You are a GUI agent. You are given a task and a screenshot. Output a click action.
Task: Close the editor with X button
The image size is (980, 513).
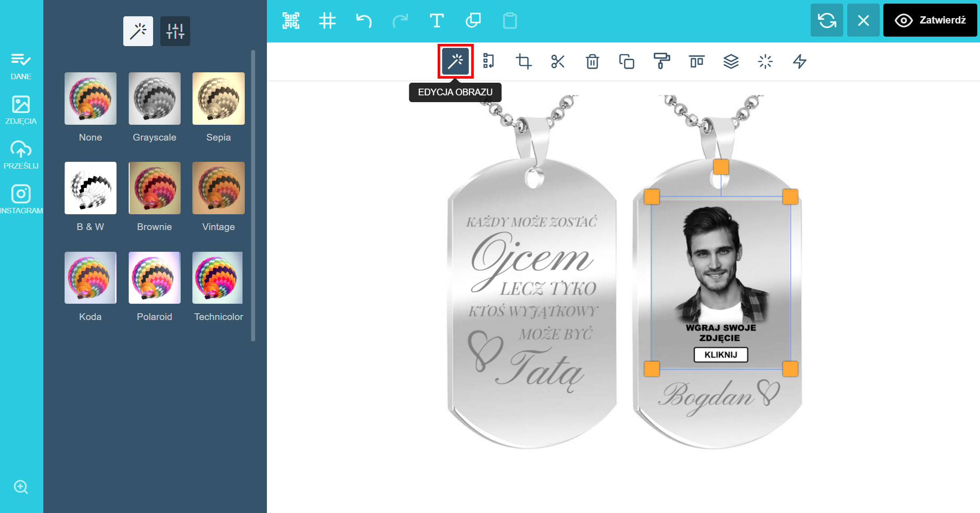(x=863, y=20)
